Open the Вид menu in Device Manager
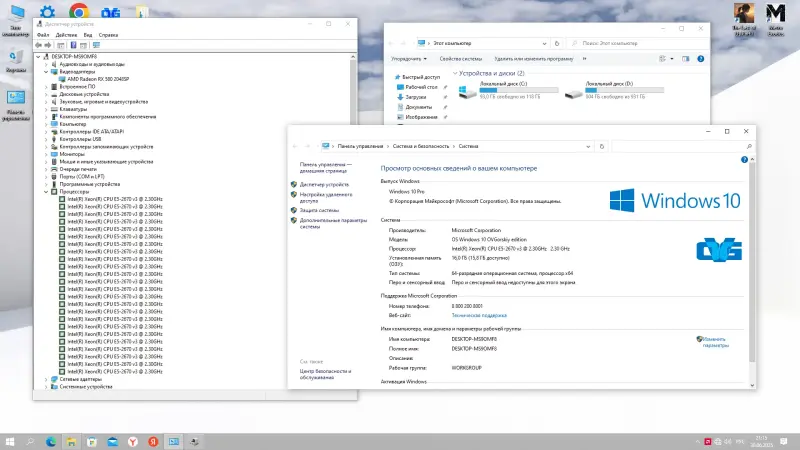 [88, 35]
